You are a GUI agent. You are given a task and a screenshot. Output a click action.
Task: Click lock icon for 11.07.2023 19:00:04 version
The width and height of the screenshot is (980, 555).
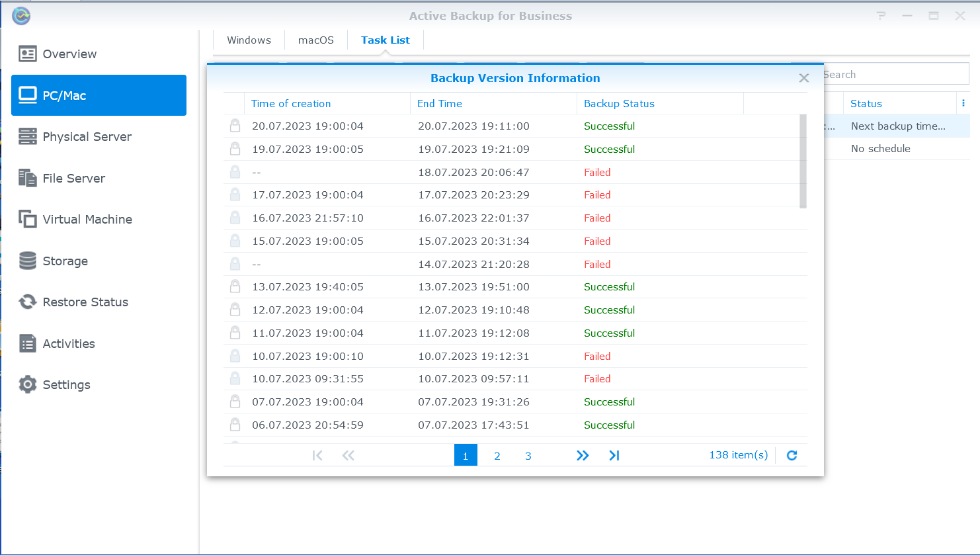click(235, 333)
